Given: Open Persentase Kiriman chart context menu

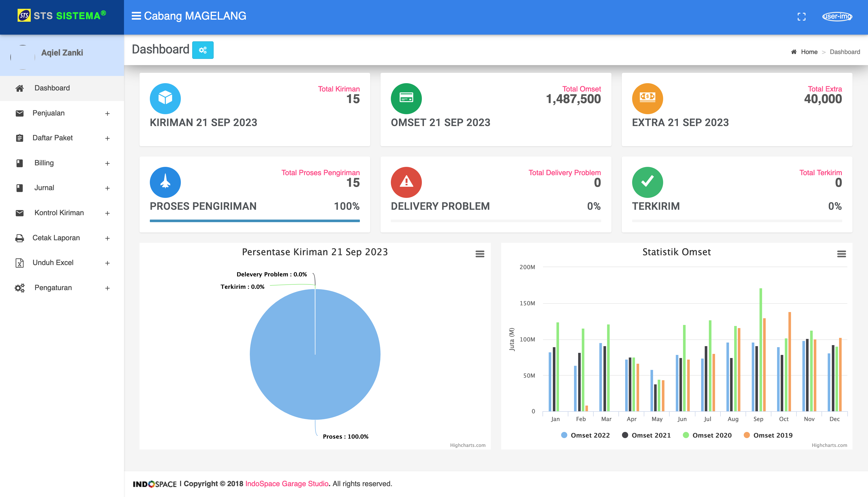Looking at the screenshot, I should pyautogui.click(x=480, y=254).
